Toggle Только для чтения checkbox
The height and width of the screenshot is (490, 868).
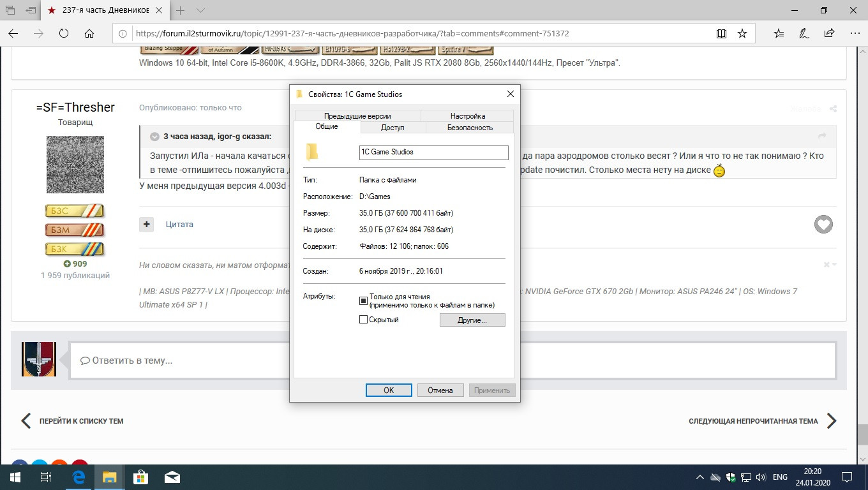point(364,300)
